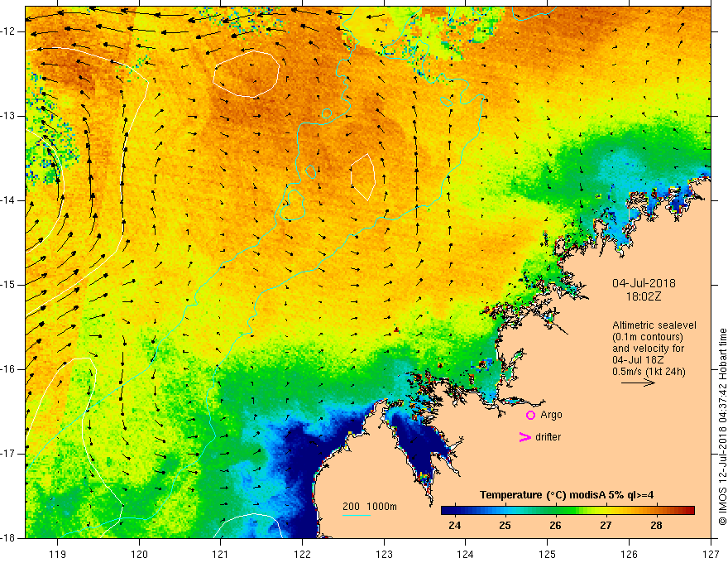Click the '(0.1m contours)' text line
The height and width of the screenshot is (563, 728).
[648, 337]
